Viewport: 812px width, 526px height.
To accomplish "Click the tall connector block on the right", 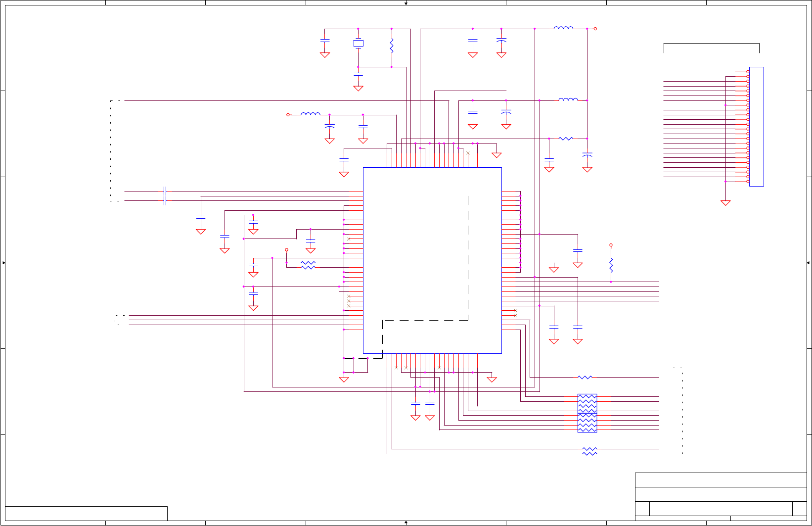I will (x=757, y=127).
